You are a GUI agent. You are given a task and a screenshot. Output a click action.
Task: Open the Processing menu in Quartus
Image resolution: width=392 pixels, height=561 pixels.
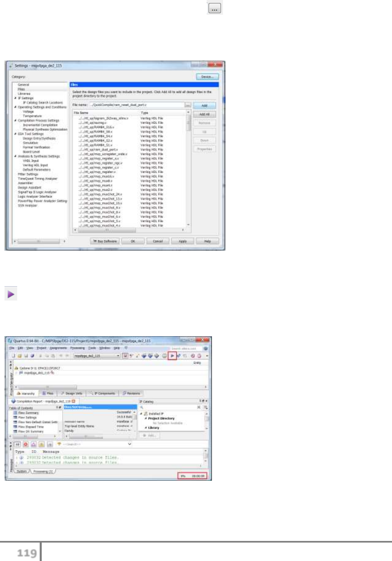77,348
